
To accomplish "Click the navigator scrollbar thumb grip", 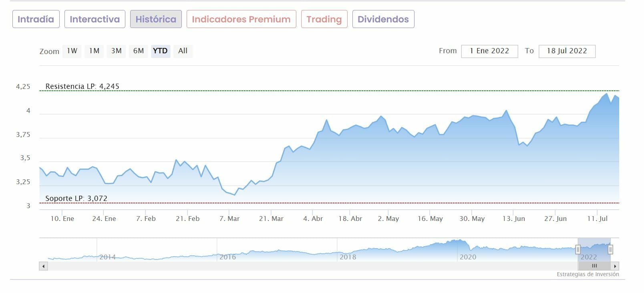I will [x=594, y=266].
